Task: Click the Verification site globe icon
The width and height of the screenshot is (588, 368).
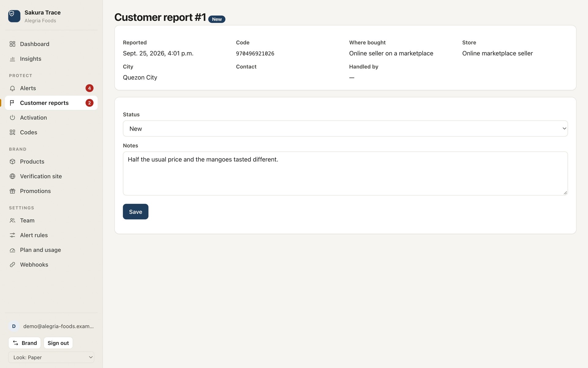Action: tap(12, 176)
